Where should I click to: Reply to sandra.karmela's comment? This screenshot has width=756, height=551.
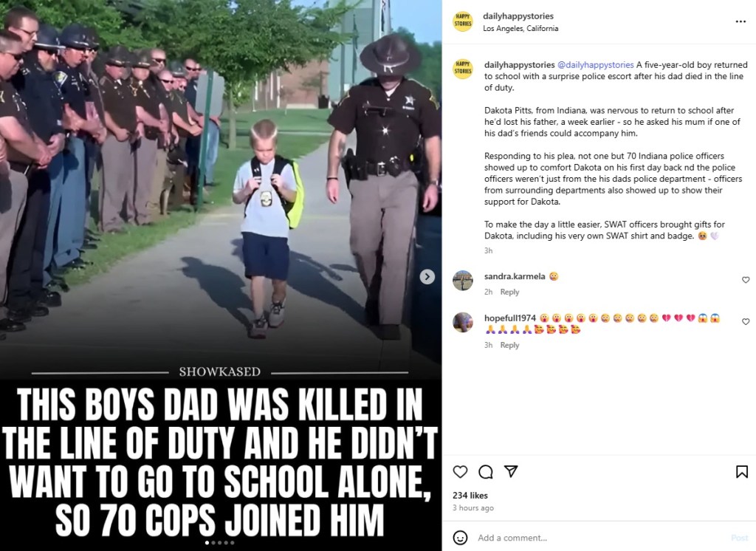coord(509,292)
